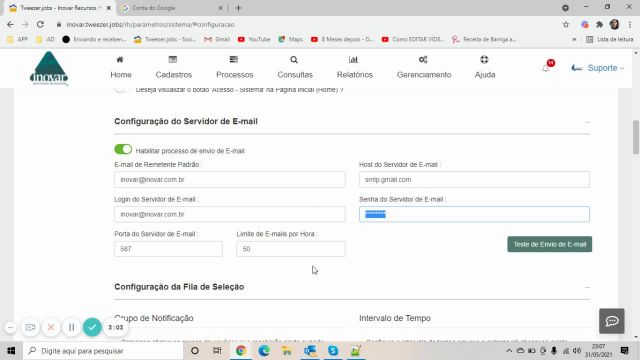Open the Windows notification center
This screenshot has height=360, width=640.
(x=624, y=351)
